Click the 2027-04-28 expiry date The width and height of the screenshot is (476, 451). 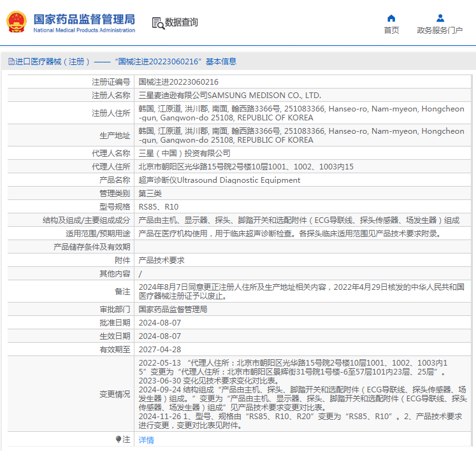coord(160,349)
